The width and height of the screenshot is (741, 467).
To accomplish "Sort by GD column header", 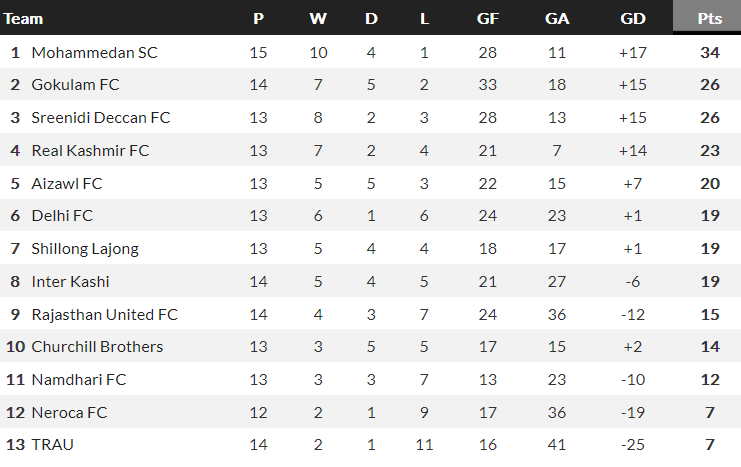I will tap(632, 18).
